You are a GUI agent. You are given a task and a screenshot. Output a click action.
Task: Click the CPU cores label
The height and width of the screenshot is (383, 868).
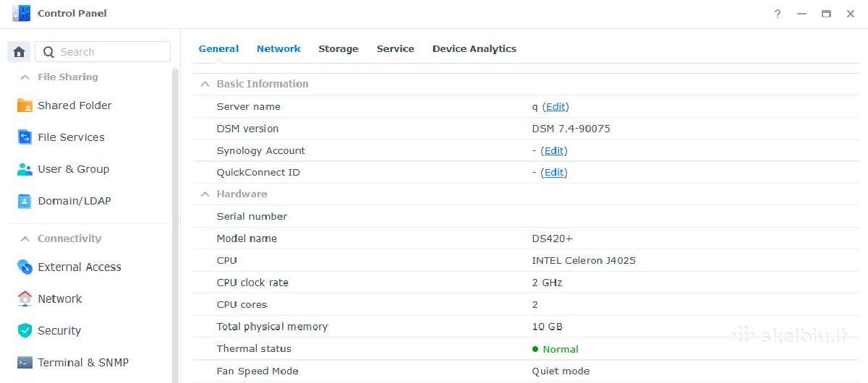coord(242,305)
